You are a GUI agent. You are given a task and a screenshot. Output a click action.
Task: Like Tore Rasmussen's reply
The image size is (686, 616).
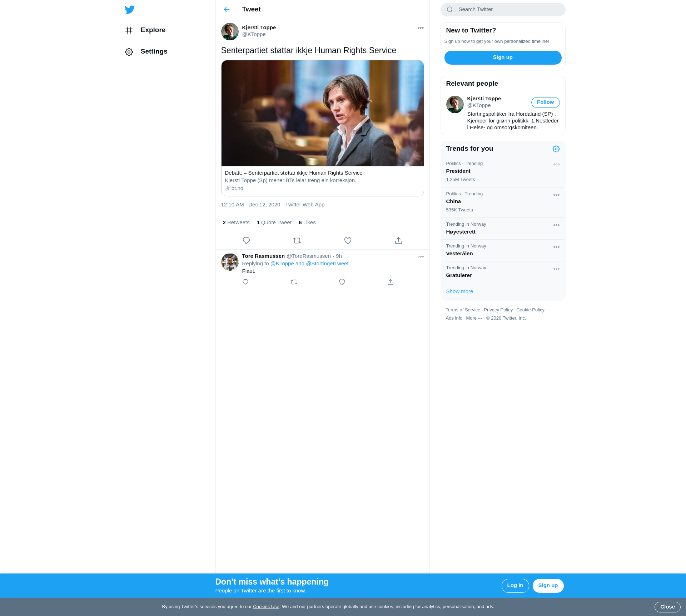[x=342, y=282]
